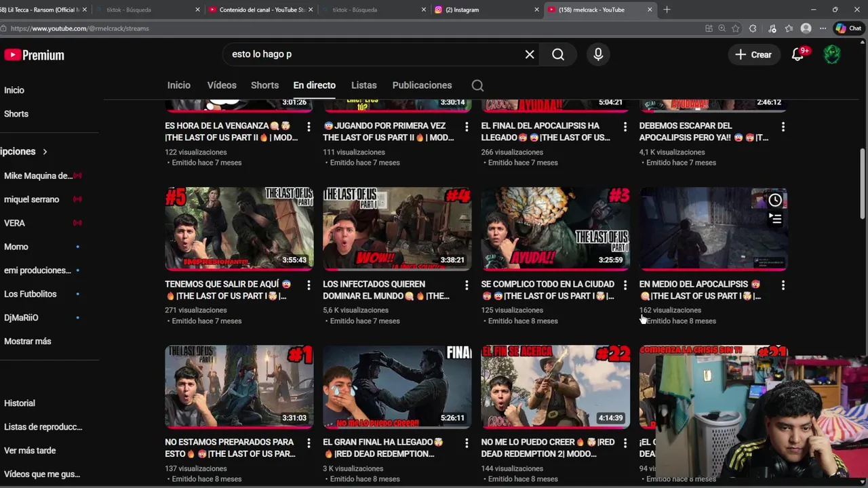Image resolution: width=868 pixels, height=488 pixels.
Task: Open the browser profile icon
Action: click(x=806, y=28)
